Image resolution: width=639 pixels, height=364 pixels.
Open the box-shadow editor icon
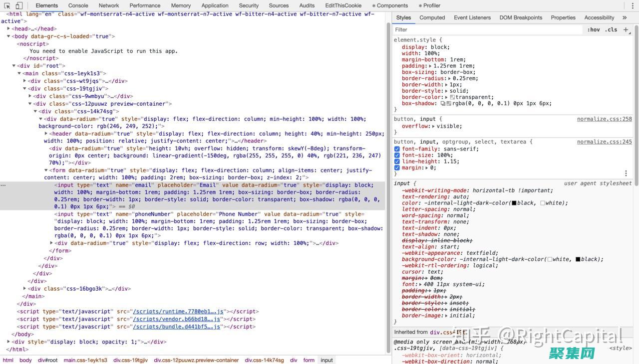pos(443,104)
